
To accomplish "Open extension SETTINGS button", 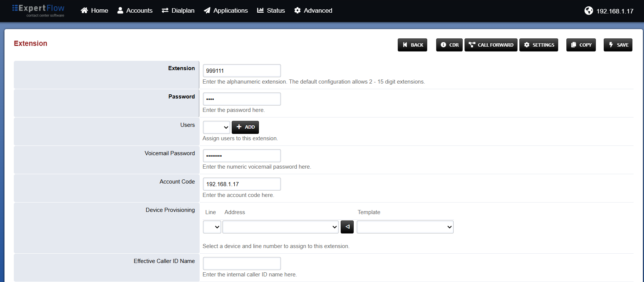I will click(x=539, y=45).
